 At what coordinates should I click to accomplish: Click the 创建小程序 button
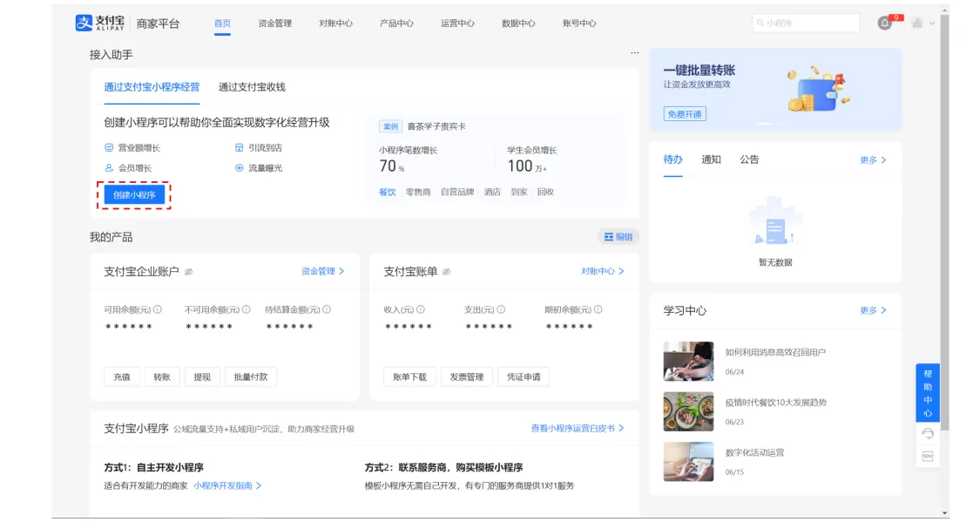pyautogui.click(x=134, y=194)
